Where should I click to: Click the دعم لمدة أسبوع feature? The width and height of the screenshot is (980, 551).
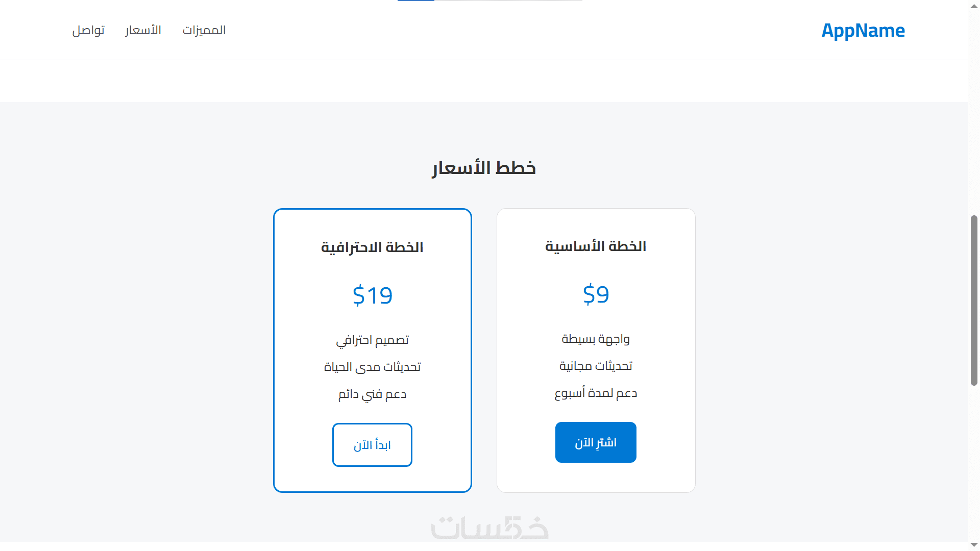[596, 393]
